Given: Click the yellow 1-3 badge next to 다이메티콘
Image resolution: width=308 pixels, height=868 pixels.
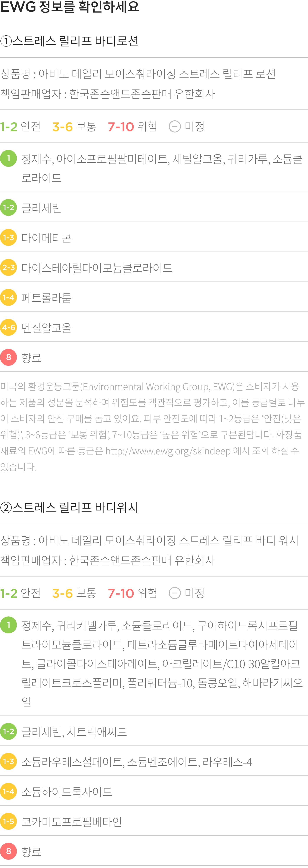Looking at the screenshot, I should pos(8,237).
